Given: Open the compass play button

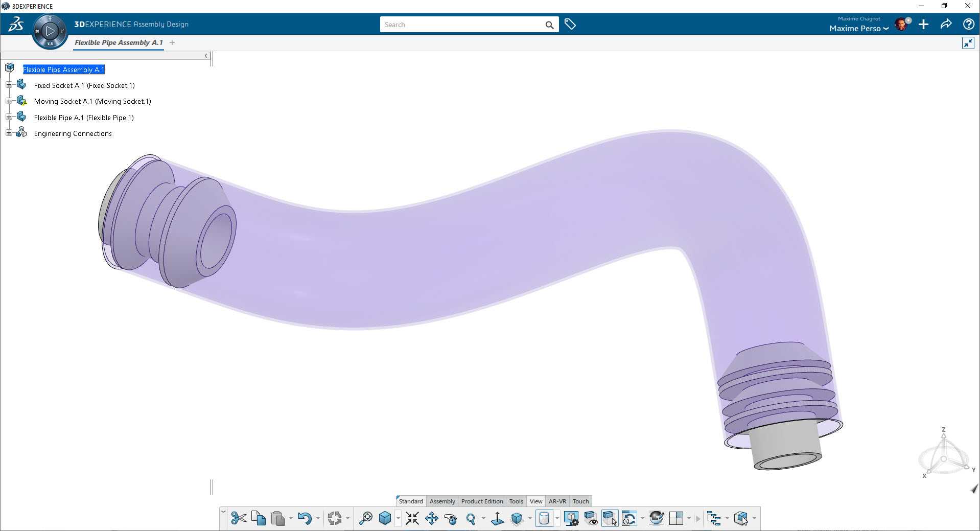Looking at the screenshot, I should 50,31.
